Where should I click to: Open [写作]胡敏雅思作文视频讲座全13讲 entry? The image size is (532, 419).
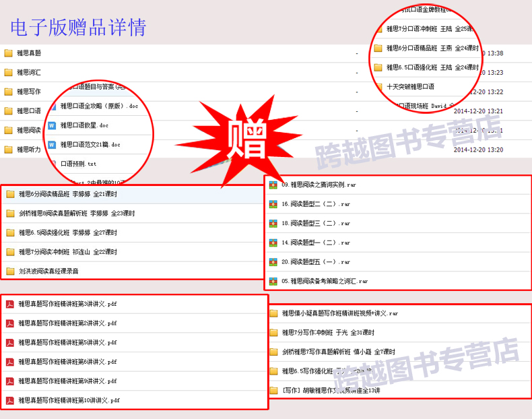(x=331, y=391)
